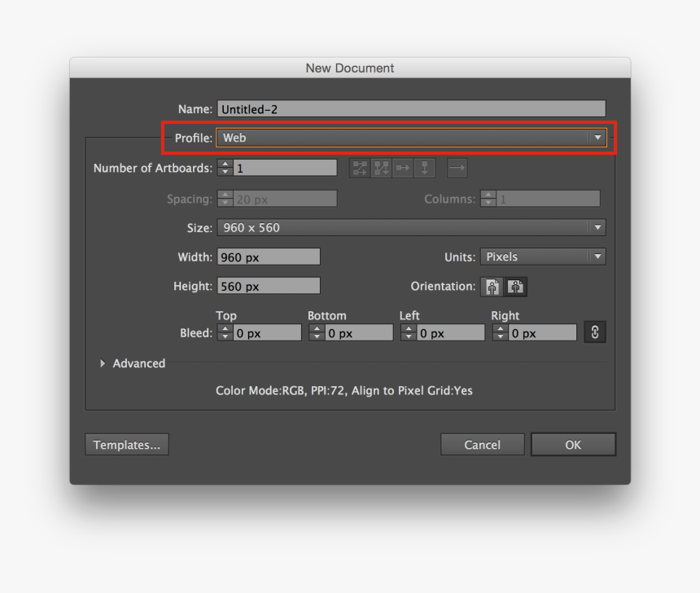
Task: Click the Columns value field
Action: (x=549, y=199)
